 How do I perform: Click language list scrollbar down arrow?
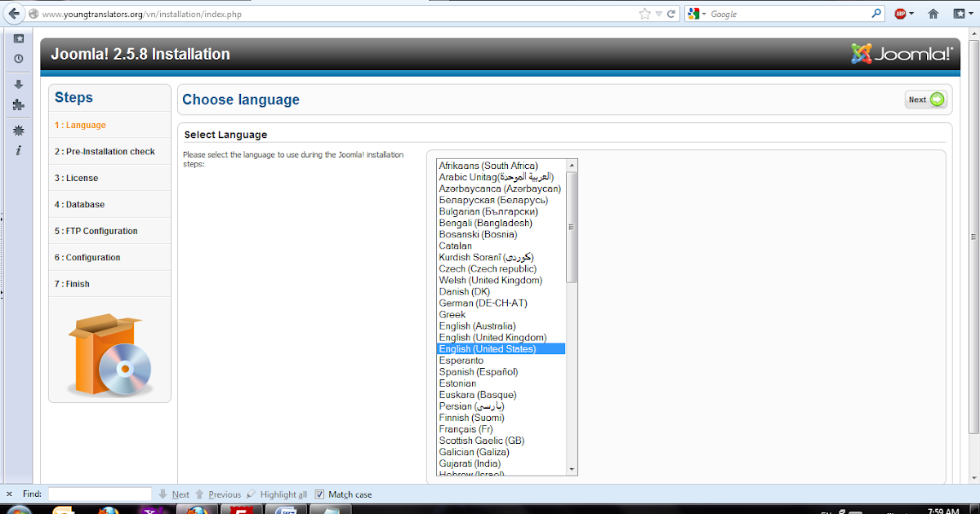572,469
